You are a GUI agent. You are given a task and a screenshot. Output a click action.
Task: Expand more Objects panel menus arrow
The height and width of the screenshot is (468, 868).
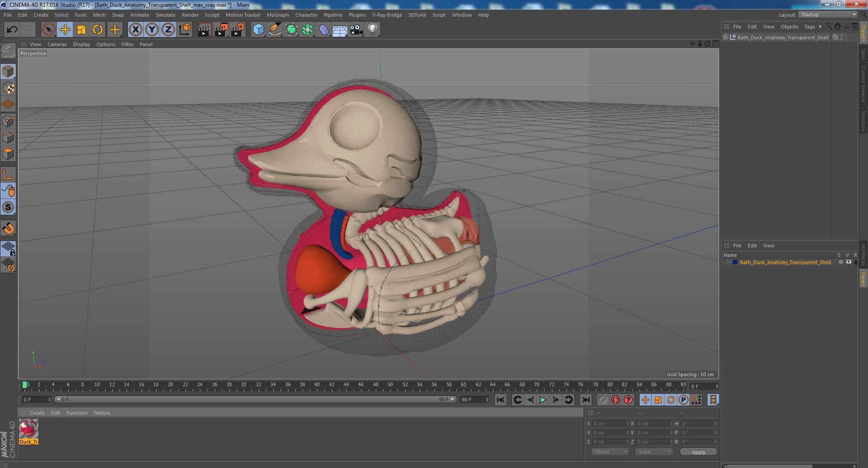click(820, 27)
